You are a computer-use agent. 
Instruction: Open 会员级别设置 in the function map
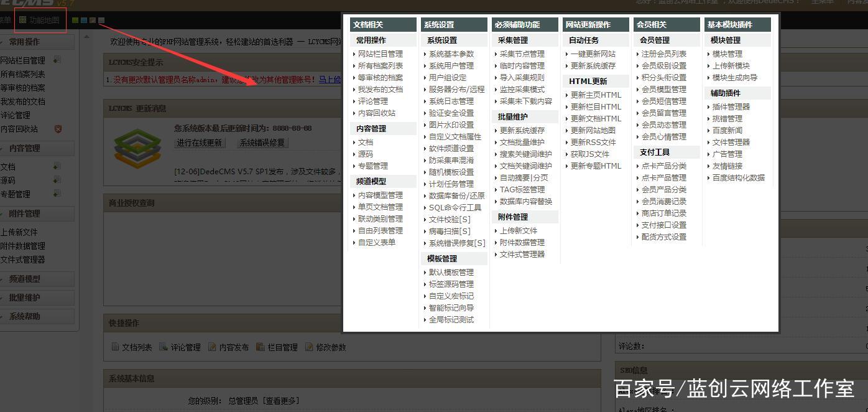coord(663,66)
